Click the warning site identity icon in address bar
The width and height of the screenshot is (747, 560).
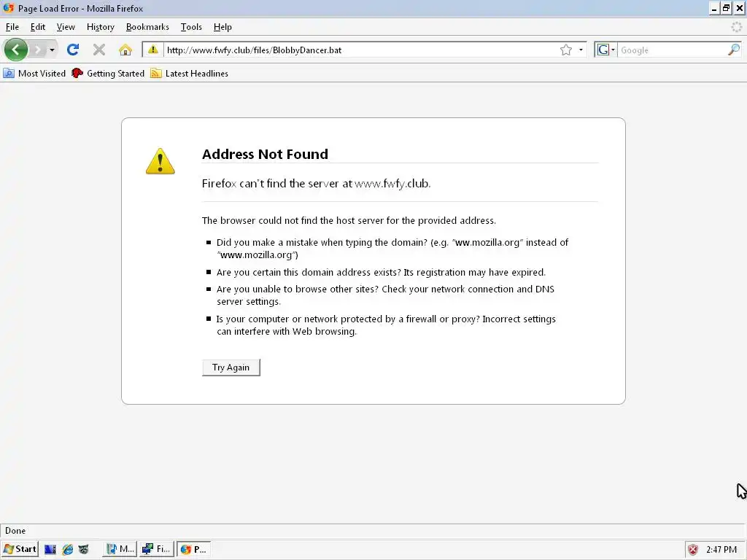153,50
